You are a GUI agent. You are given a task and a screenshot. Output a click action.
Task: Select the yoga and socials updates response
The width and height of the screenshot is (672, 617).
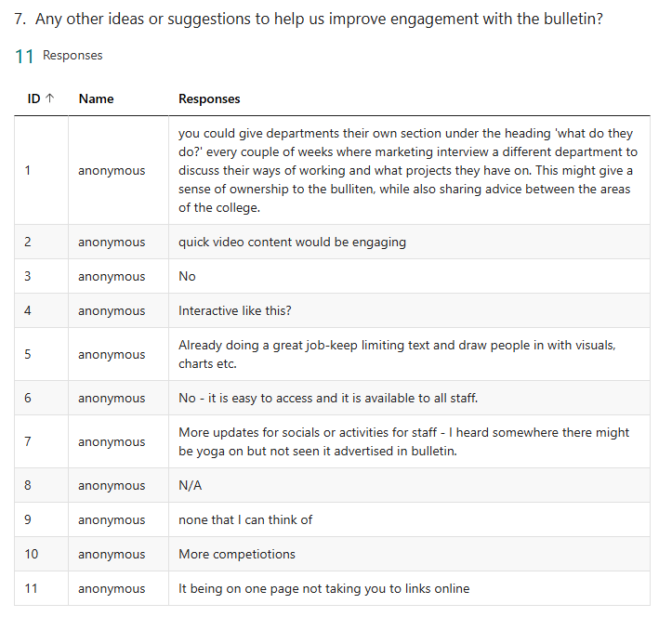[x=403, y=442]
